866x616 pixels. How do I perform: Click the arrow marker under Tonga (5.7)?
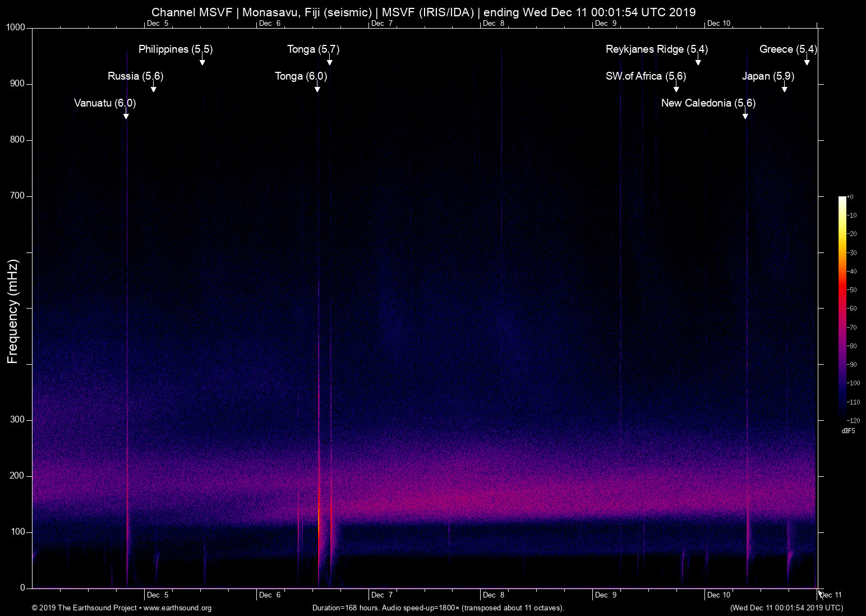tap(330, 61)
